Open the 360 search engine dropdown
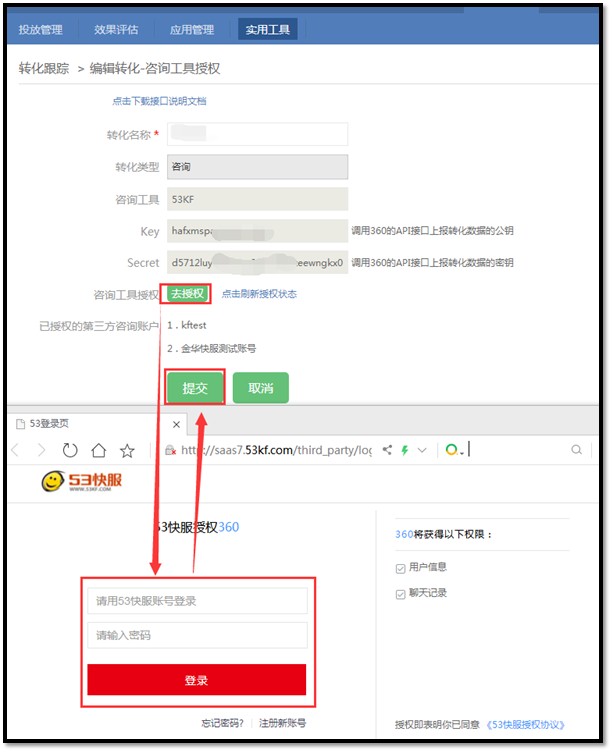612x752 pixels. tap(455, 450)
